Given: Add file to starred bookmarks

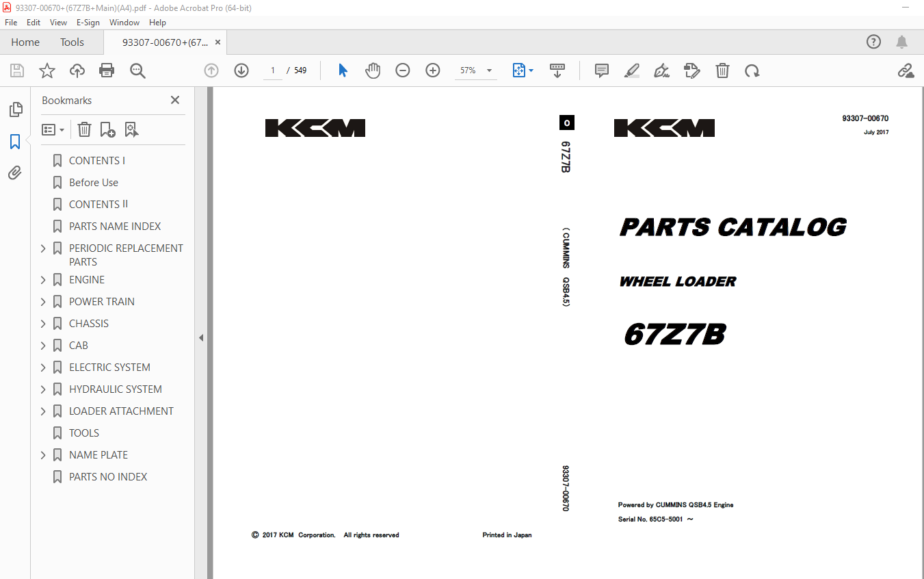Looking at the screenshot, I should click(47, 70).
